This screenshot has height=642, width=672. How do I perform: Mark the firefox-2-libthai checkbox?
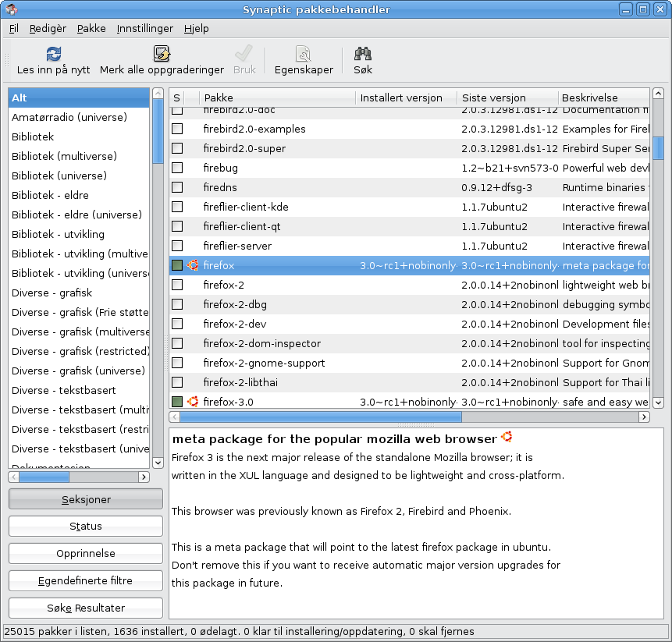click(x=177, y=382)
